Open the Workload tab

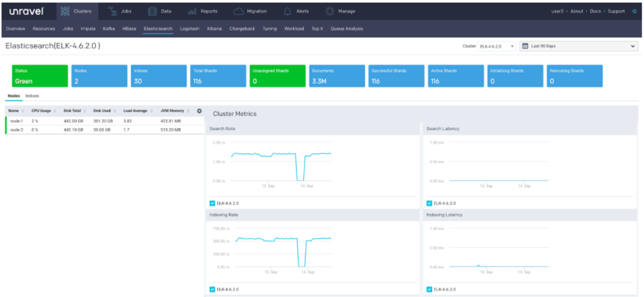294,29
